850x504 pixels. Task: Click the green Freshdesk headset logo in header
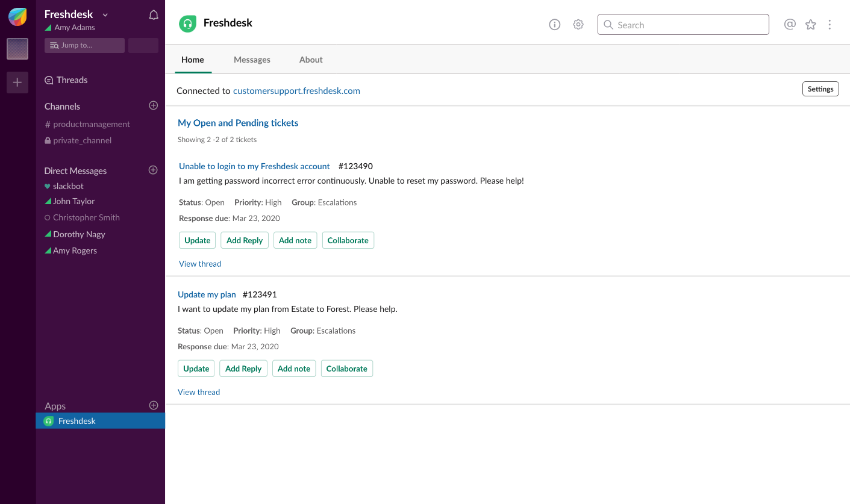pos(188,23)
